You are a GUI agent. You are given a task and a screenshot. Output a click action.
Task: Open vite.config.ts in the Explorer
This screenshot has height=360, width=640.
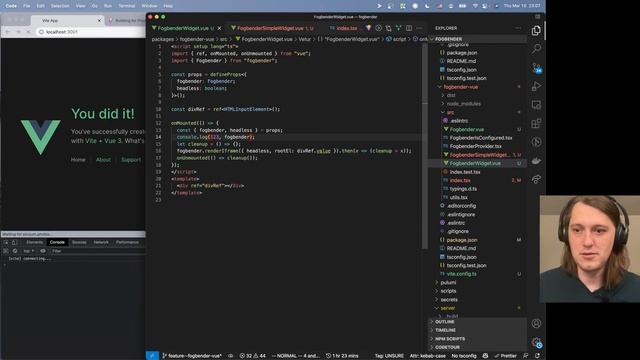pyautogui.click(x=462, y=274)
